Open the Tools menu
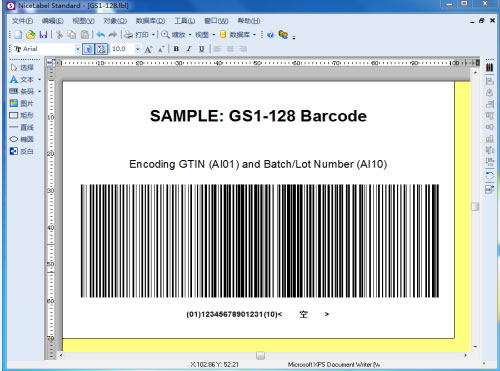The image size is (500, 371). pos(185,21)
